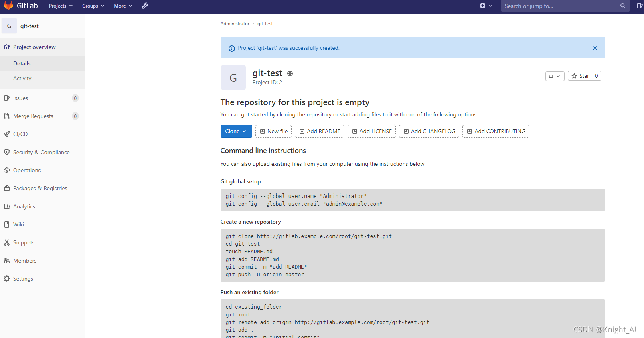Click the sidebar project avatar G
Viewport: 644px width, 338px height.
[9, 26]
